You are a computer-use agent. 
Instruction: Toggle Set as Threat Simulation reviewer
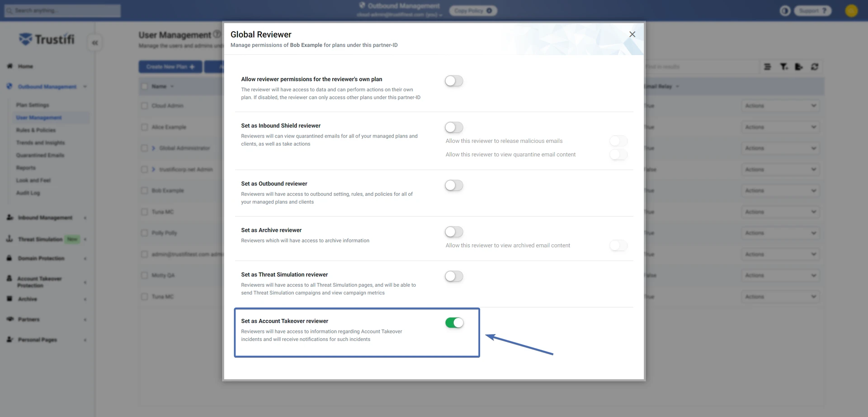(x=454, y=276)
